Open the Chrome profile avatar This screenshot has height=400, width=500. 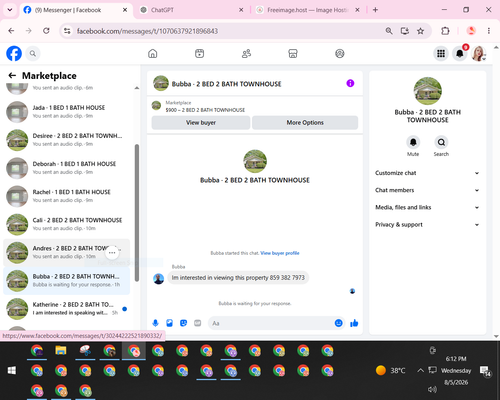click(471, 31)
